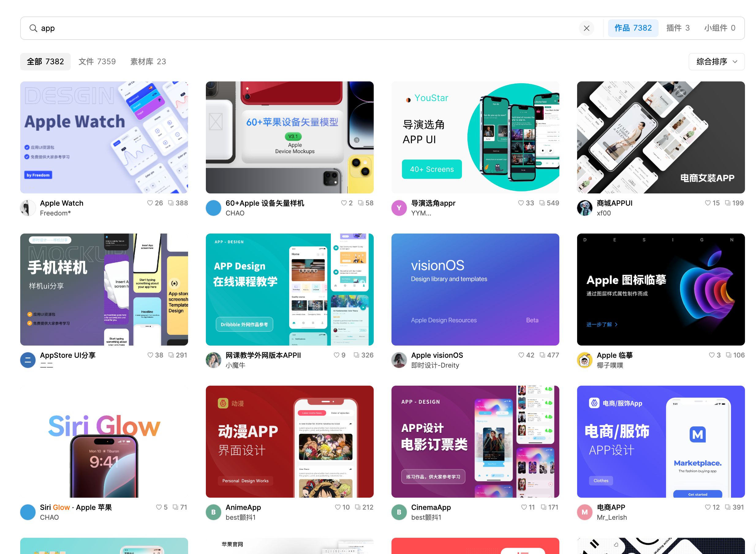Open the 电商APP title link

[611, 507]
